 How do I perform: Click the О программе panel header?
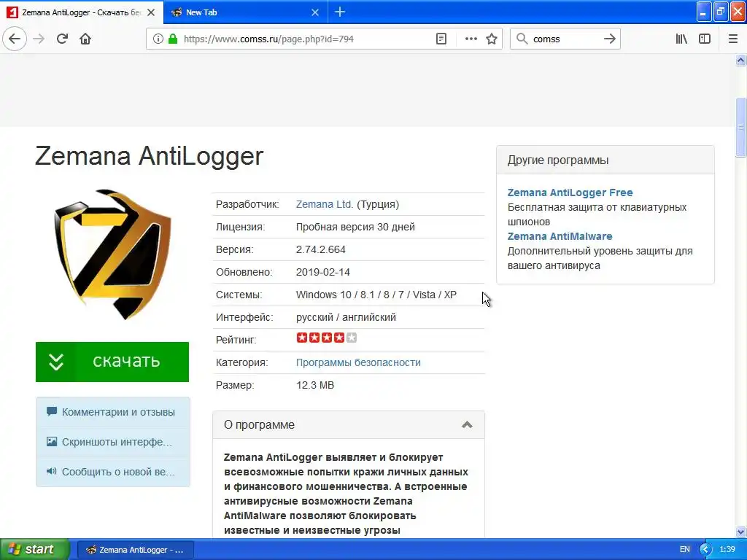point(349,425)
